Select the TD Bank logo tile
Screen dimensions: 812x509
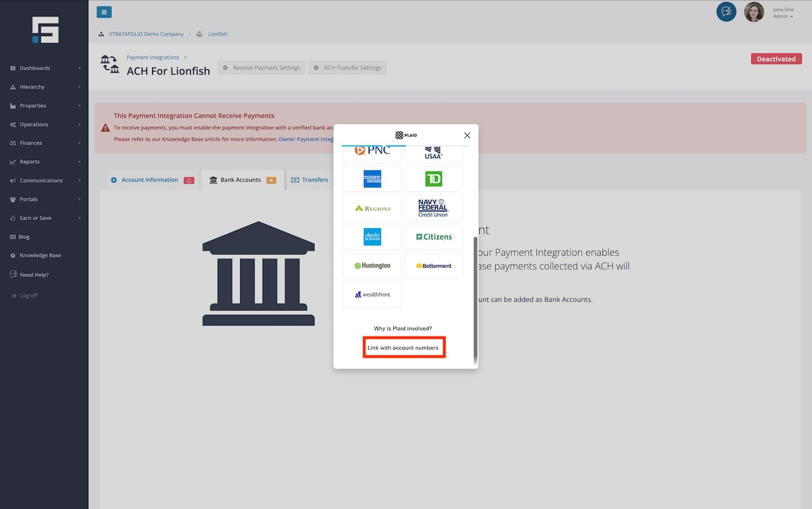pyautogui.click(x=434, y=179)
